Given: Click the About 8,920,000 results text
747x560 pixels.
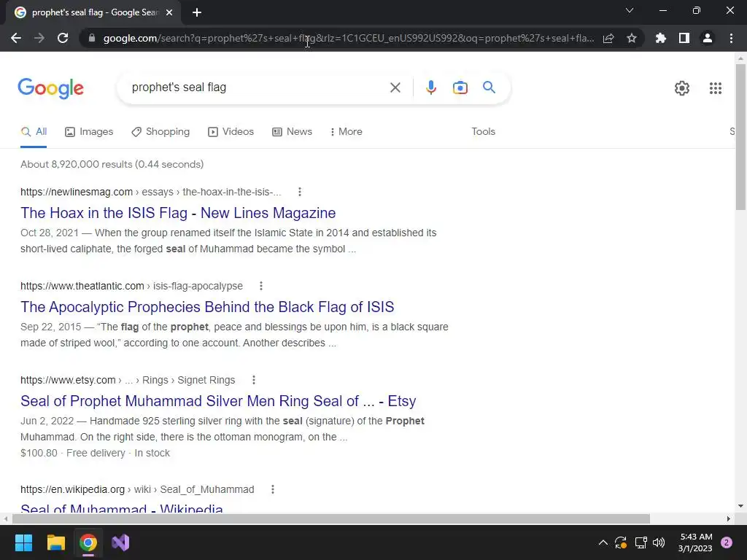Looking at the screenshot, I should click(x=112, y=164).
